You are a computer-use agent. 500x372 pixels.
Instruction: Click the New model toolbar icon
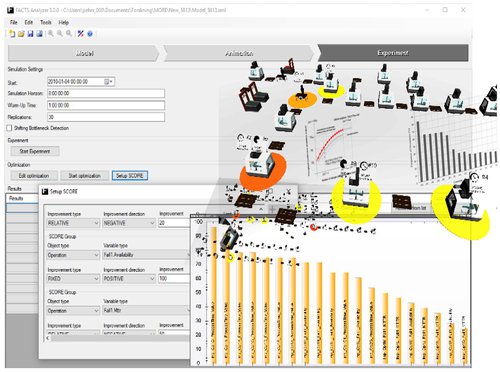tap(12, 34)
